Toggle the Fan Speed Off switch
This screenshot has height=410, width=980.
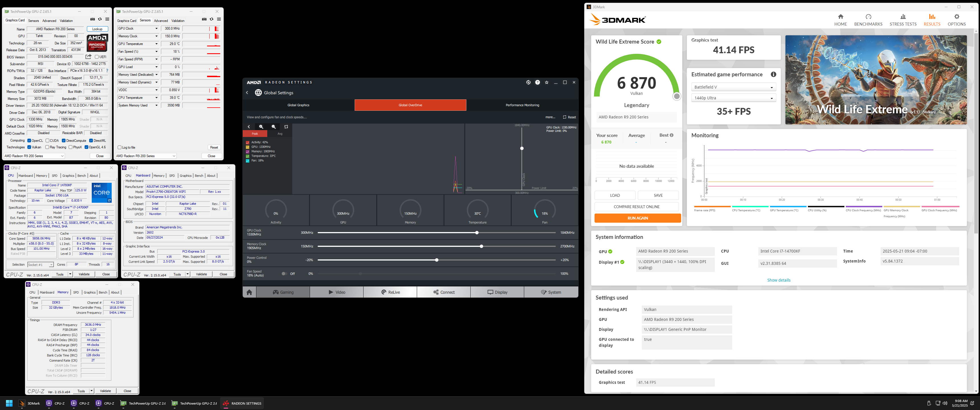285,273
